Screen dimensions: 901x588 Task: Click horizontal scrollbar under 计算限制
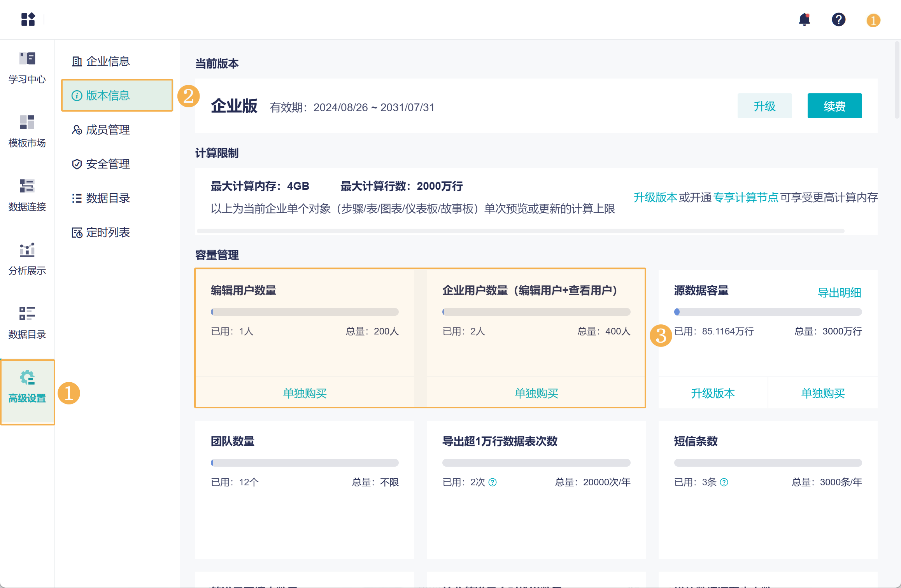pos(520,231)
